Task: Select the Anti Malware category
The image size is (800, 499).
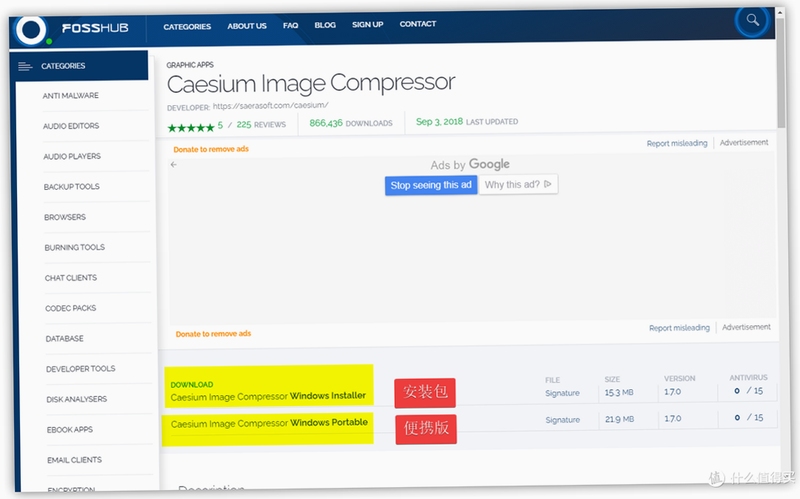Action: point(71,95)
